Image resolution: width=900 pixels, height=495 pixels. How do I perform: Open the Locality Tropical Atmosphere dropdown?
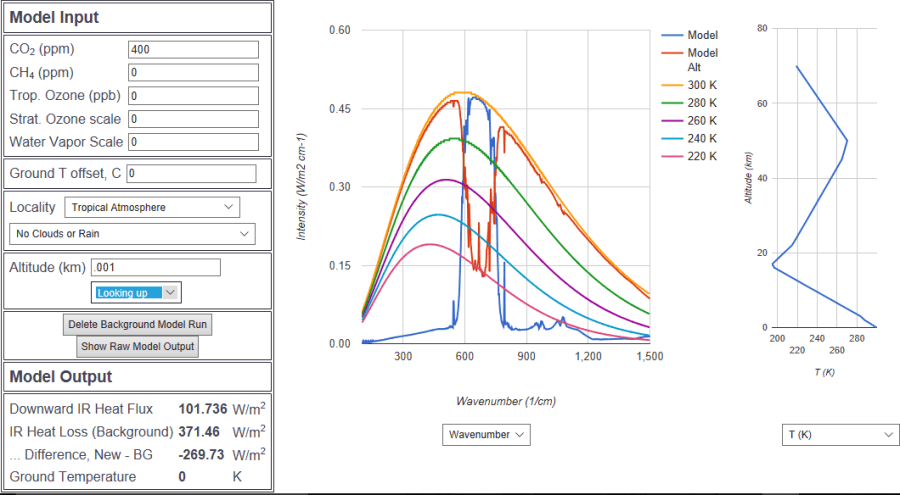coord(152,207)
